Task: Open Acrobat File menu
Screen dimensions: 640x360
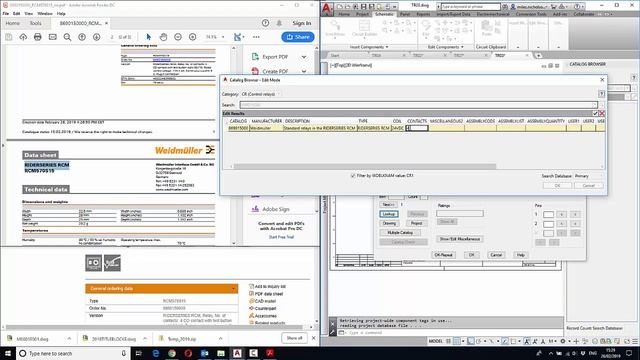Action: click(x=6, y=13)
